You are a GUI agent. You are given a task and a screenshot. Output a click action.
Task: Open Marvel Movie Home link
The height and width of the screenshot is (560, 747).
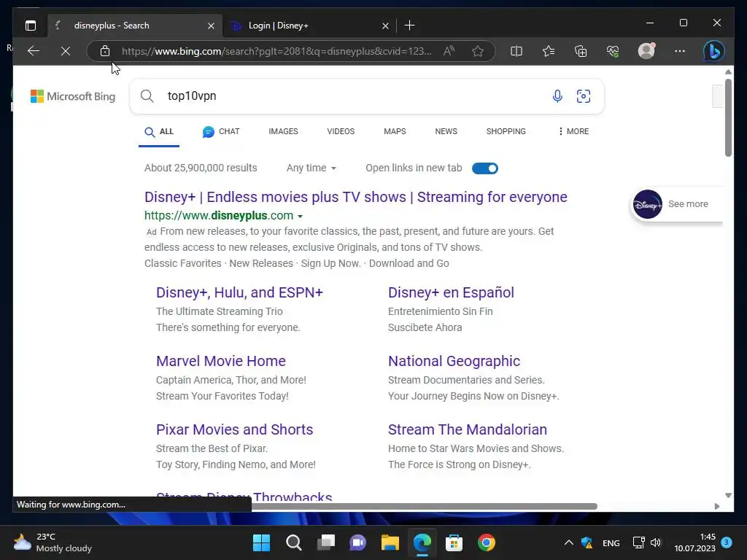click(x=220, y=361)
